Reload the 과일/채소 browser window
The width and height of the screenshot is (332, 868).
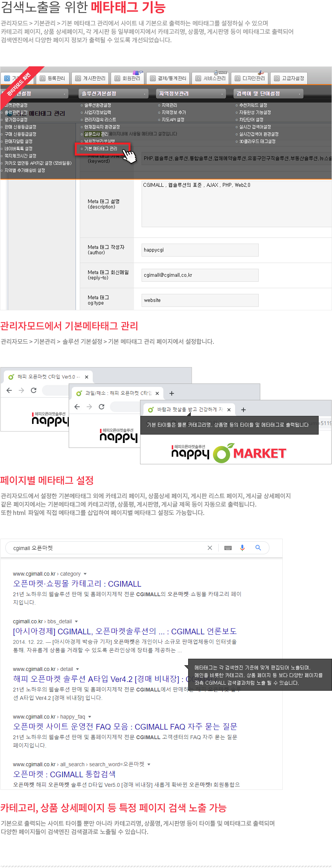102,407
